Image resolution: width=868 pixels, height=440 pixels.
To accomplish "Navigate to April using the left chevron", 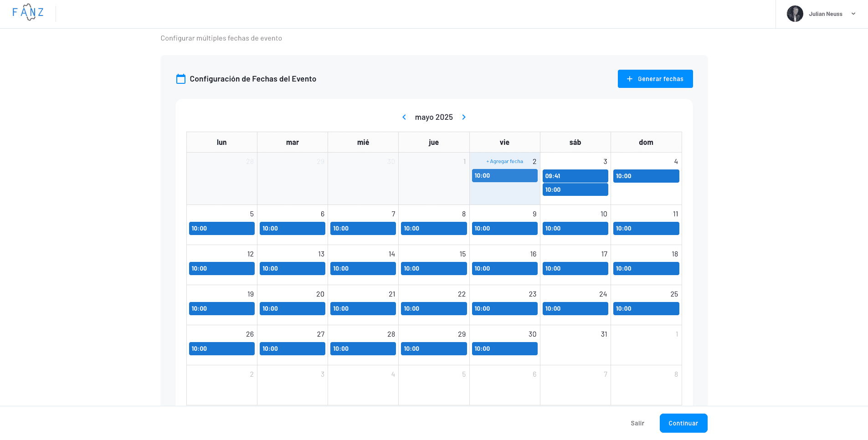I will pos(404,117).
